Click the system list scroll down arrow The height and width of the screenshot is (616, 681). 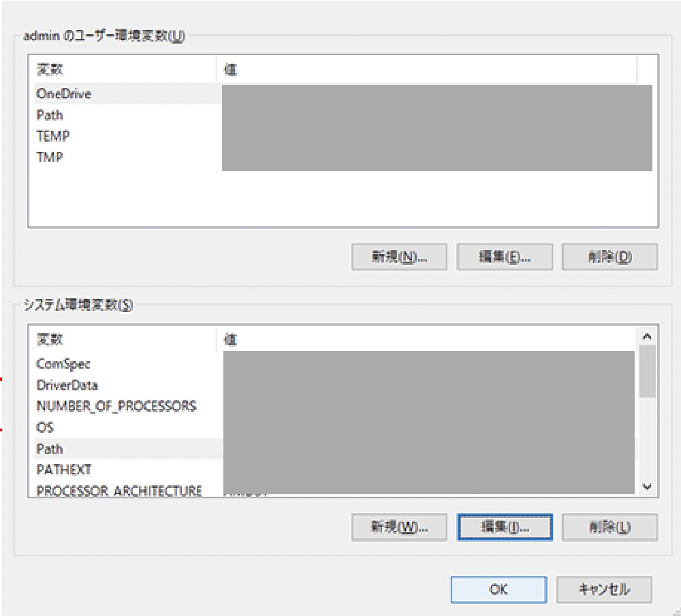(x=647, y=487)
